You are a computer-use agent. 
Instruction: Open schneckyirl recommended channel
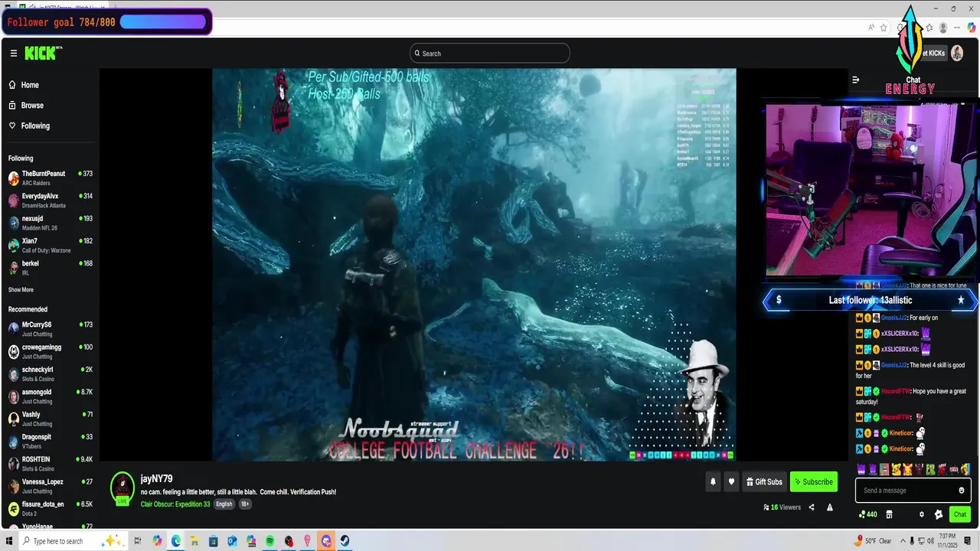click(x=50, y=373)
